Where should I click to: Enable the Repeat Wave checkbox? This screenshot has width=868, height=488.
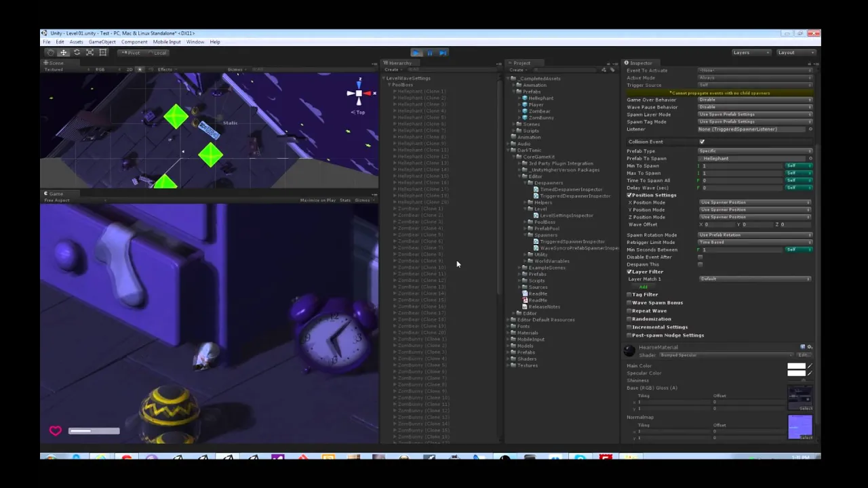click(x=629, y=311)
